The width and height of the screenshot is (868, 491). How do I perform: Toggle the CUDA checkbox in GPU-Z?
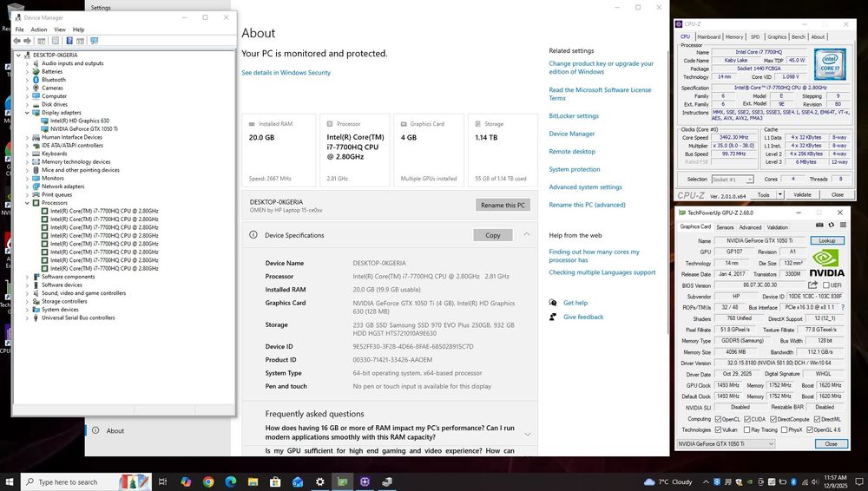747,420
